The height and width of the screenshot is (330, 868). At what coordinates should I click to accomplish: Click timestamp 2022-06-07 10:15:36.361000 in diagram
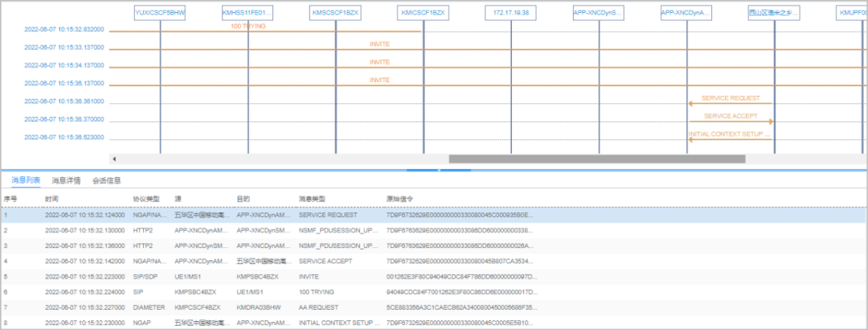[x=64, y=101]
